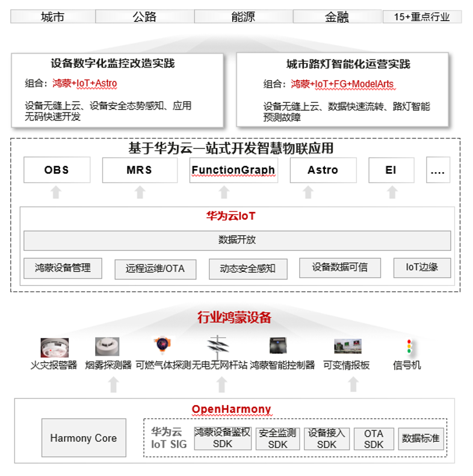Click the more services '....' box
The image size is (473, 476).
pyautogui.click(x=438, y=170)
